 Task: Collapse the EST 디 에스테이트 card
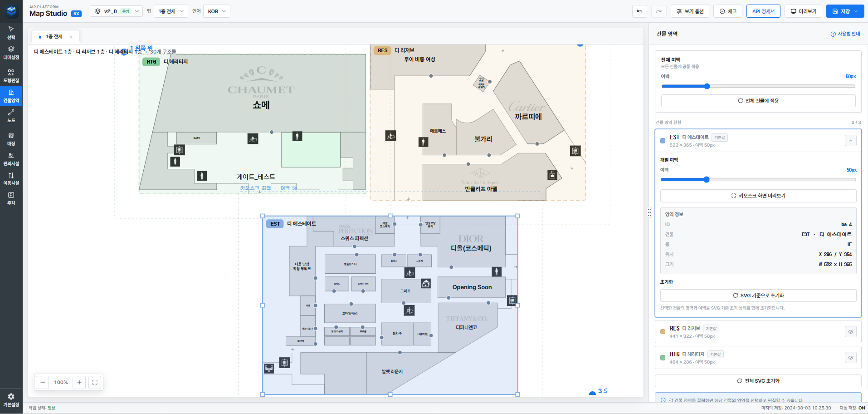tap(851, 141)
